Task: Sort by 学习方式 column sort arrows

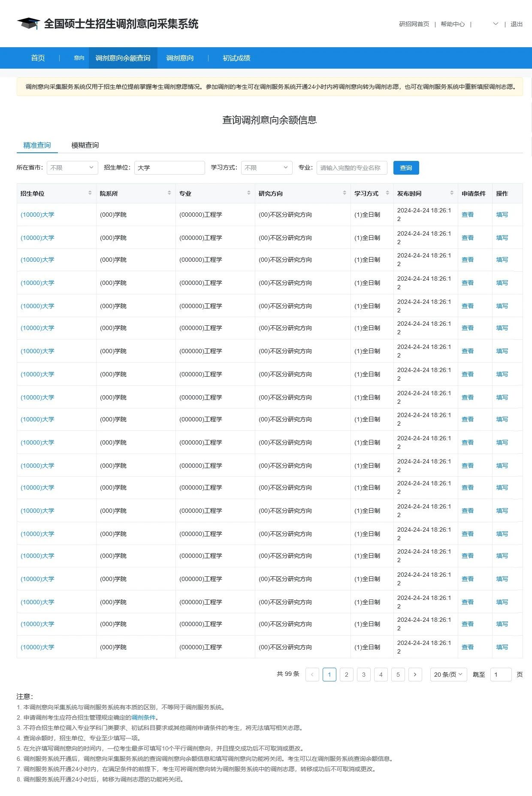Action: [x=387, y=193]
